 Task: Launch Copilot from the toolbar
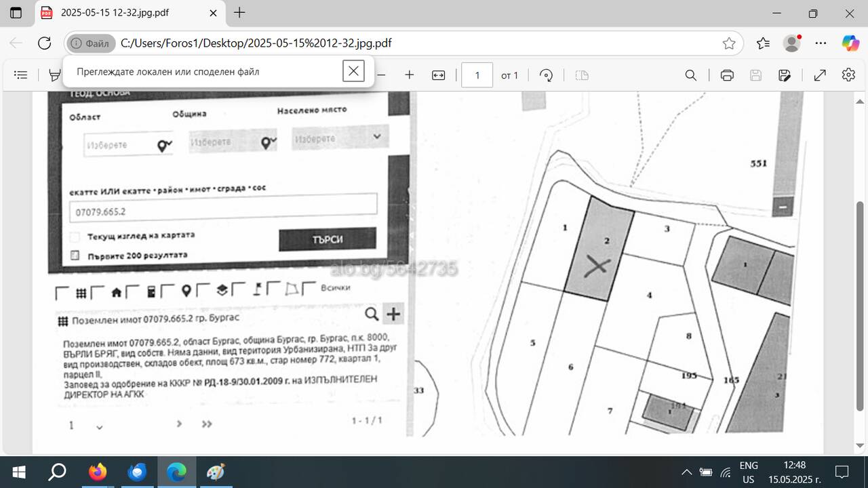click(850, 43)
